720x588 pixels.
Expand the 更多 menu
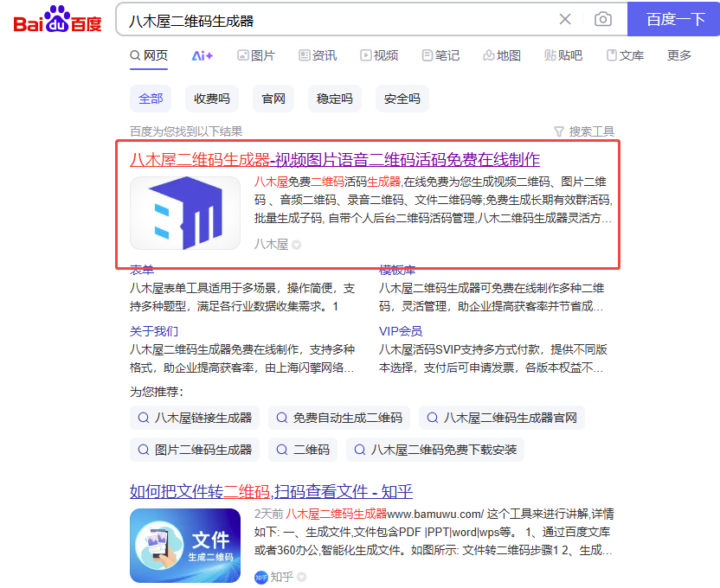pos(679,55)
